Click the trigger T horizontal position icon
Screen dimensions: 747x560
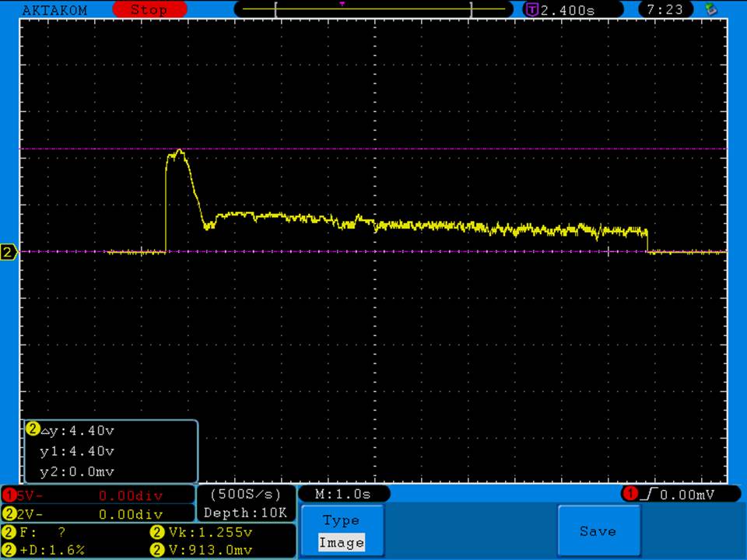point(532,10)
